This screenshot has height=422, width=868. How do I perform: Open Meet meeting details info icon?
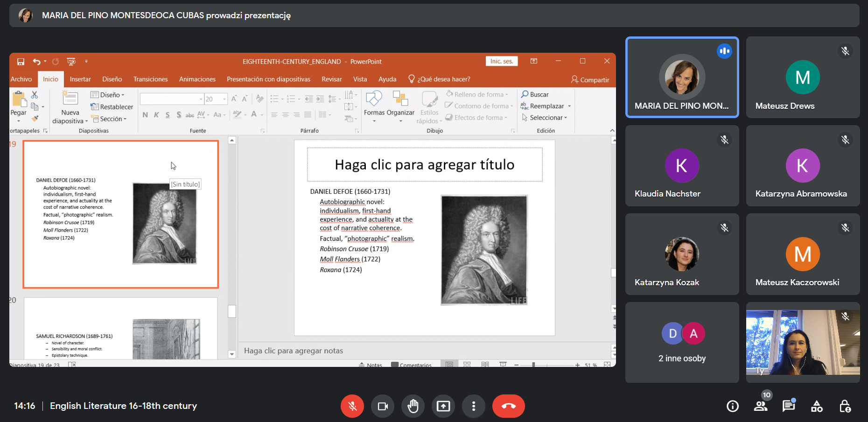tap(733, 406)
